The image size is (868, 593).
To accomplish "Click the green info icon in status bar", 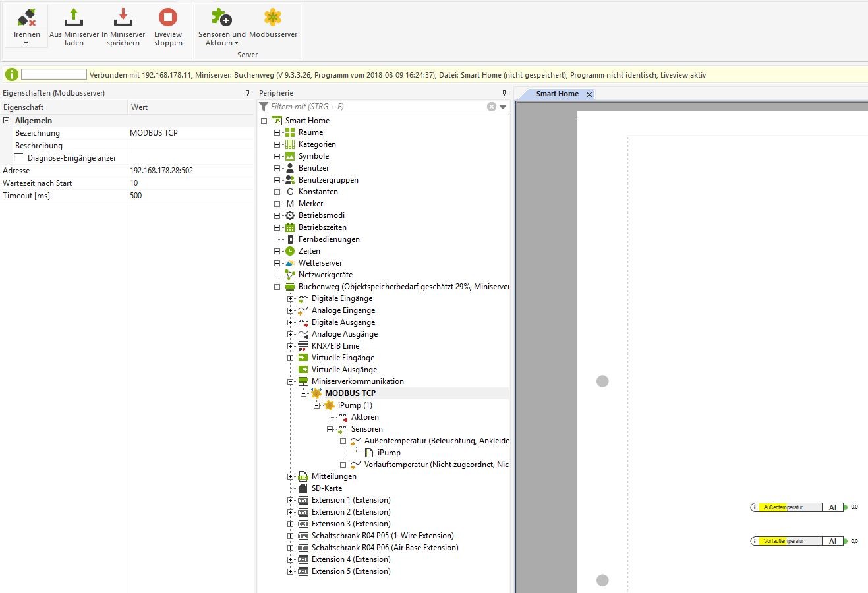I will [x=12, y=74].
